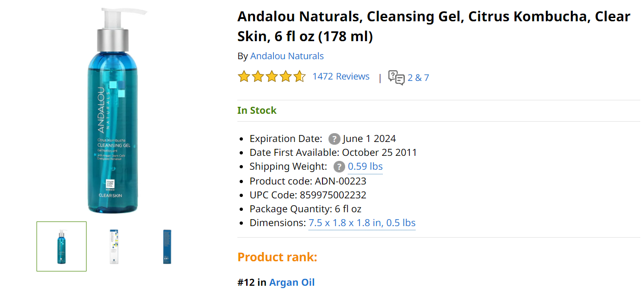Image resolution: width=644 pixels, height=289 pixels.
Task: Open the questions and answers speech-bubble icon
Action: [396, 77]
